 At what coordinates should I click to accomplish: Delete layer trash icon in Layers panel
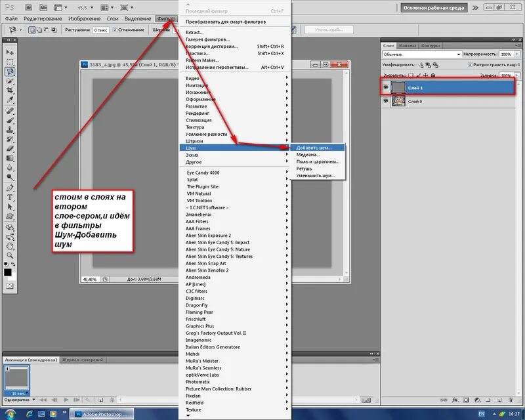pos(511,400)
